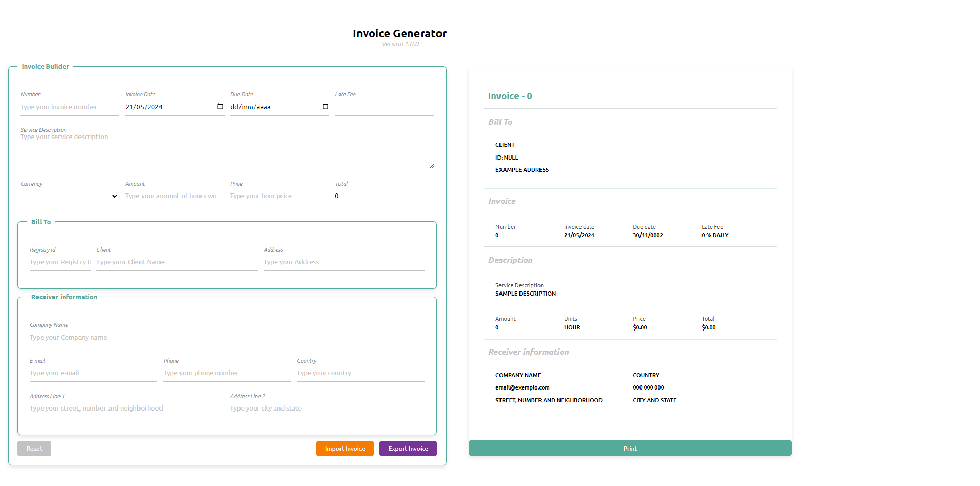Click the Invoice Date field showing 21/05/2024
The width and height of the screenshot is (980, 486).
coord(174,107)
